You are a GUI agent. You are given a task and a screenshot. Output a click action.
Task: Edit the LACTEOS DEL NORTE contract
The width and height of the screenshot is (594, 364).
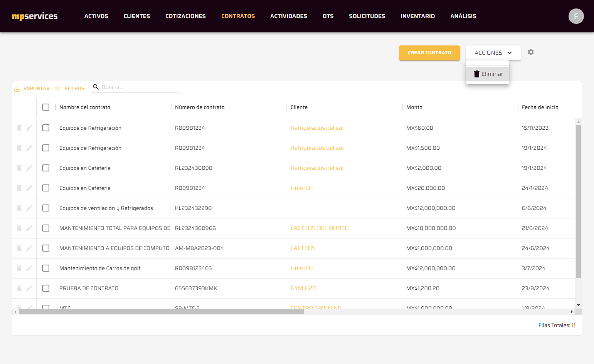(29, 228)
